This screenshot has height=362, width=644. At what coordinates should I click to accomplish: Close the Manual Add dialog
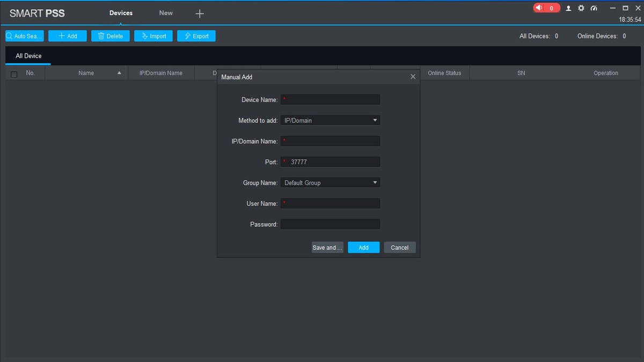pyautogui.click(x=413, y=77)
